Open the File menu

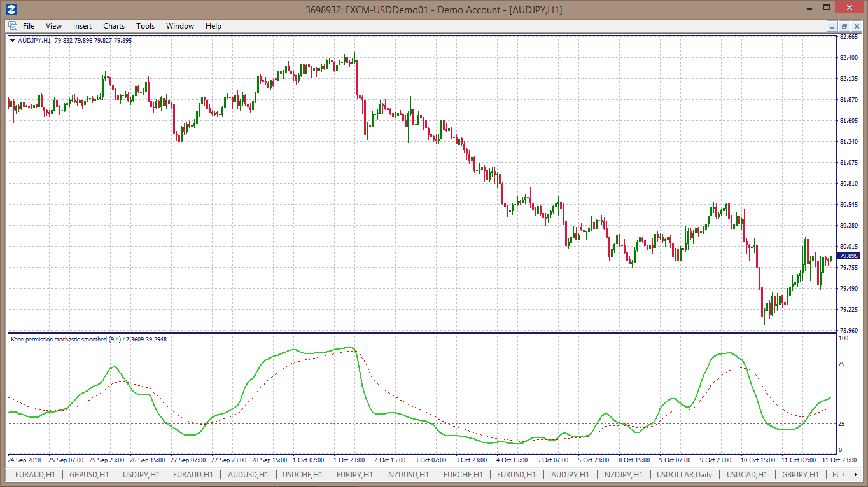29,26
